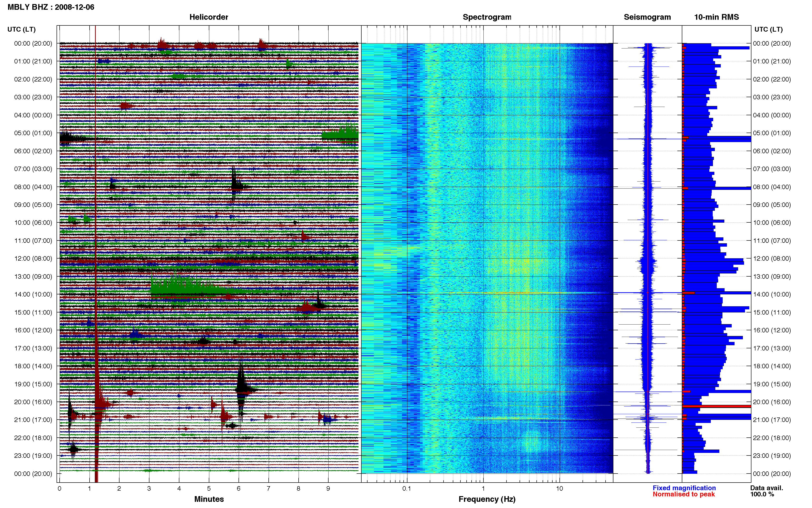Click right-axis time label "14:00 (10:00)"

click(772, 294)
